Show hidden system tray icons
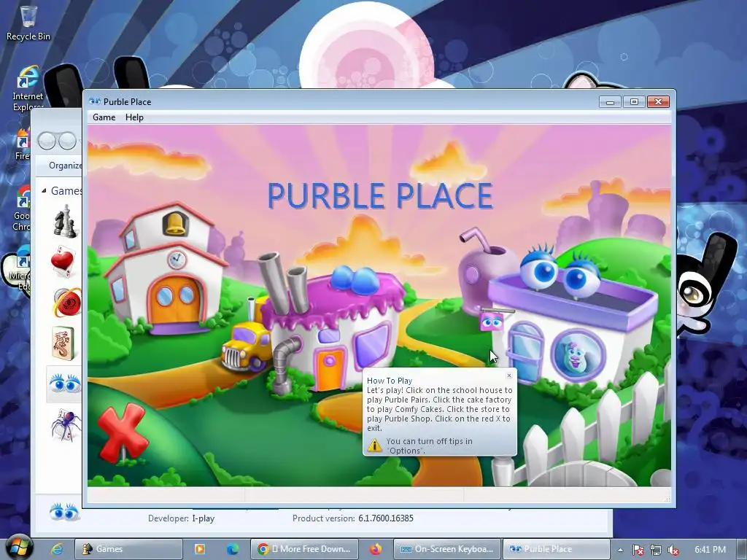747x560 pixels. click(x=621, y=550)
